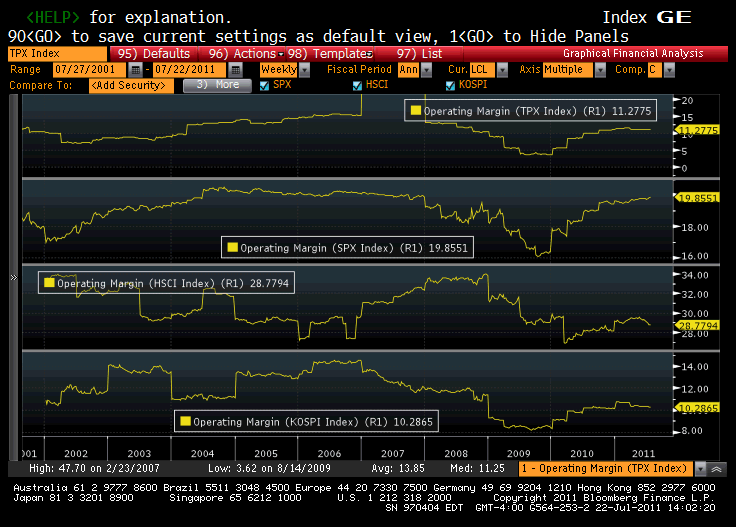
Task: Click the 2008 year label on time axis
Action: (x=456, y=453)
